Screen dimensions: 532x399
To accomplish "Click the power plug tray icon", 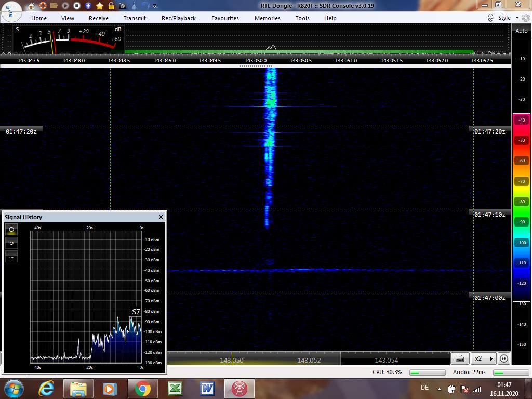I will click(x=451, y=389).
